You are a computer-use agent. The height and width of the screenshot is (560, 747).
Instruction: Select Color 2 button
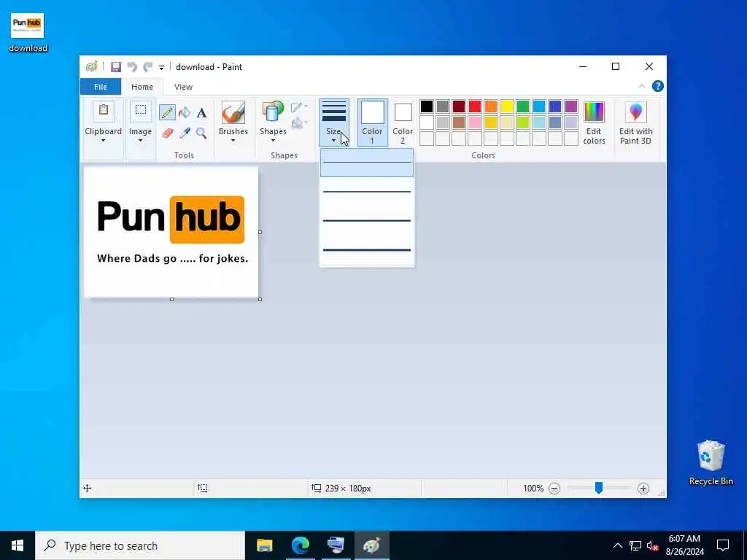[403, 122]
